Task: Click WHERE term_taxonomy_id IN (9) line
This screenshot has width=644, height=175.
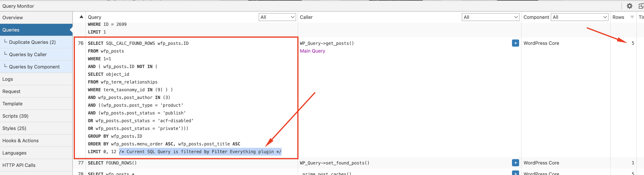Action: click(130, 89)
